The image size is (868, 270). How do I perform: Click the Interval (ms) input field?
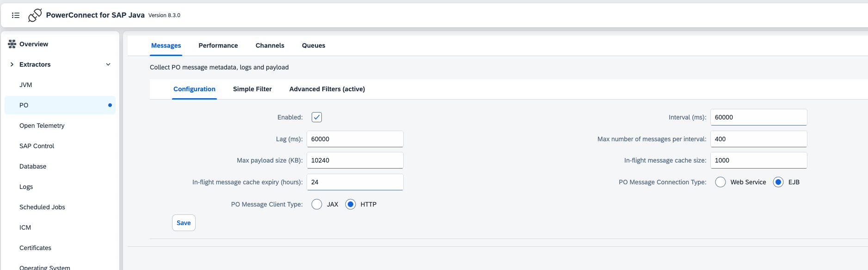(758, 117)
